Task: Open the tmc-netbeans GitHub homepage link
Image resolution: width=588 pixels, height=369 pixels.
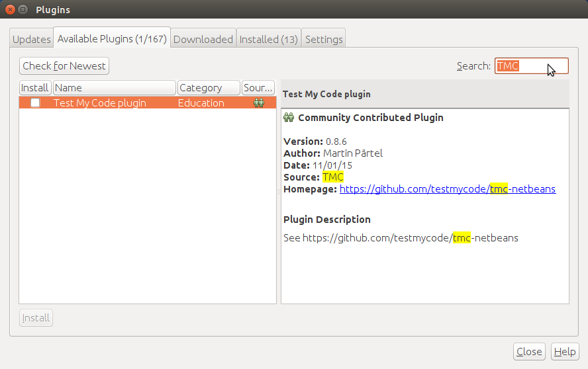Action: [x=448, y=189]
